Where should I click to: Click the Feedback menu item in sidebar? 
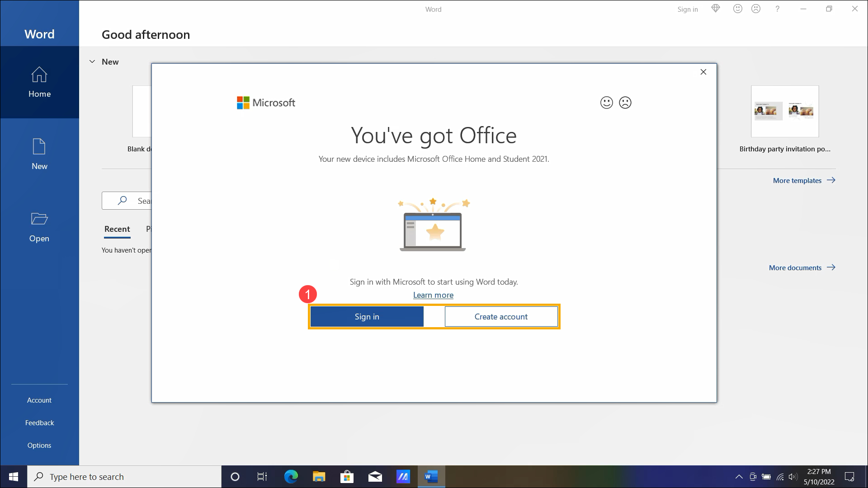[x=39, y=422]
